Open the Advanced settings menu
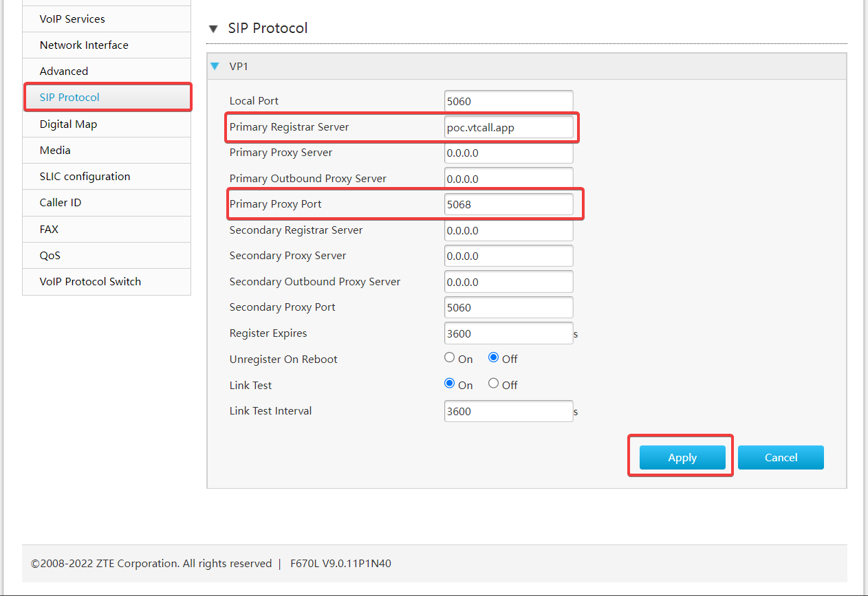The width and height of the screenshot is (868, 596). [64, 71]
